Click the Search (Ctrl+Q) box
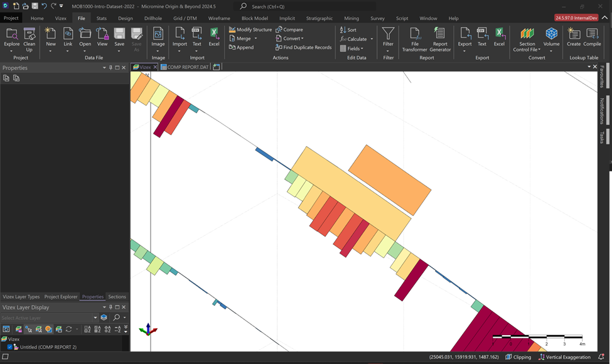Screen dimensions: 612x364 tap(295, 6)
